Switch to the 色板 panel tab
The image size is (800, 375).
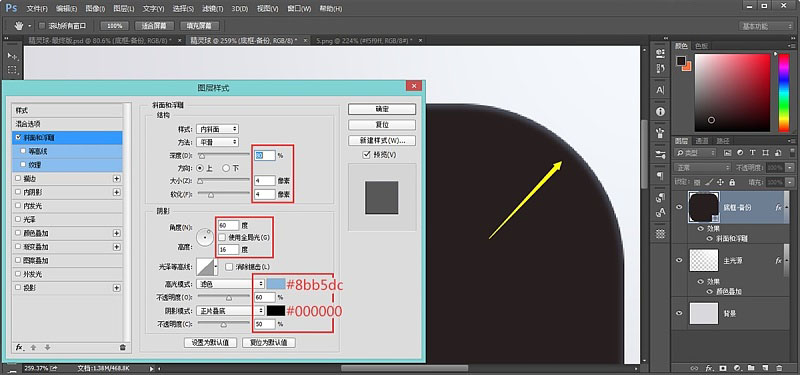click(701, 46)
